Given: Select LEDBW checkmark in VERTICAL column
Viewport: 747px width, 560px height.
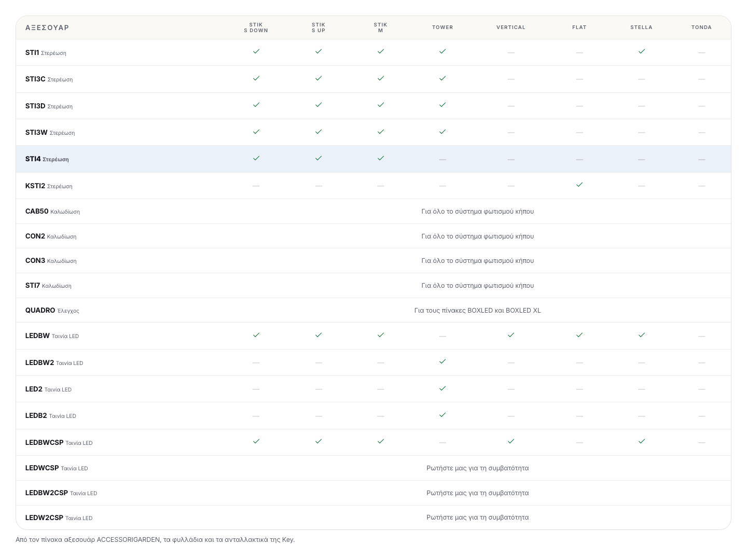Looking at the screenshot, I should coord(511,335).
